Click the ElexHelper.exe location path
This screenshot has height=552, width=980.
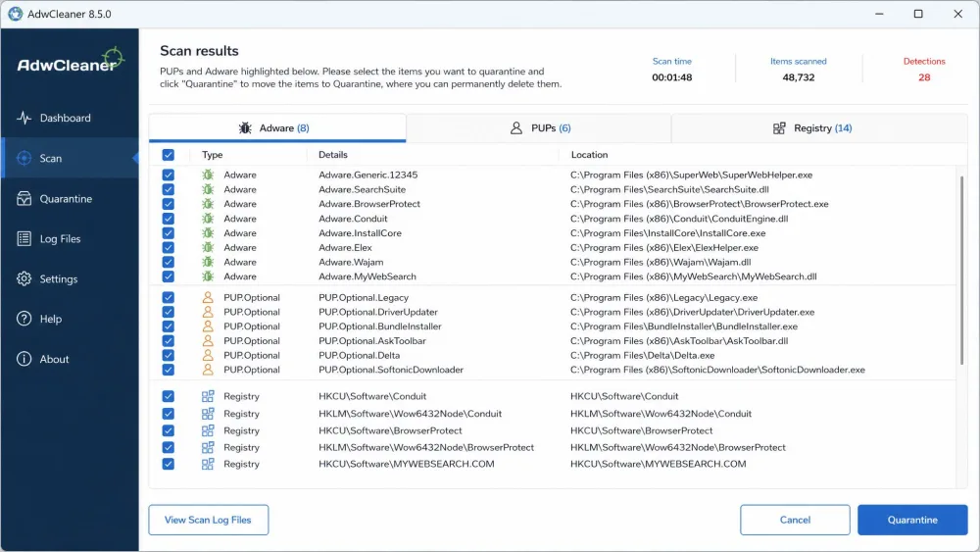point(663,247)
